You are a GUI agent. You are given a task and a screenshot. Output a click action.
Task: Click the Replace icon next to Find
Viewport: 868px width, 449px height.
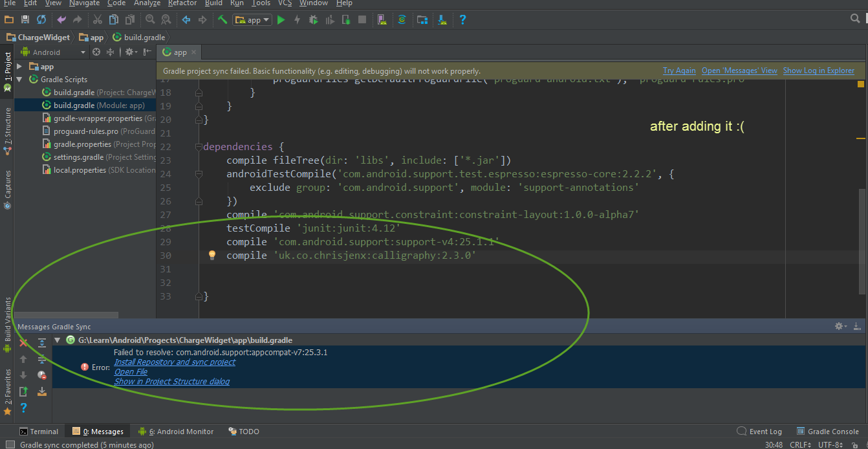(166, 20)
